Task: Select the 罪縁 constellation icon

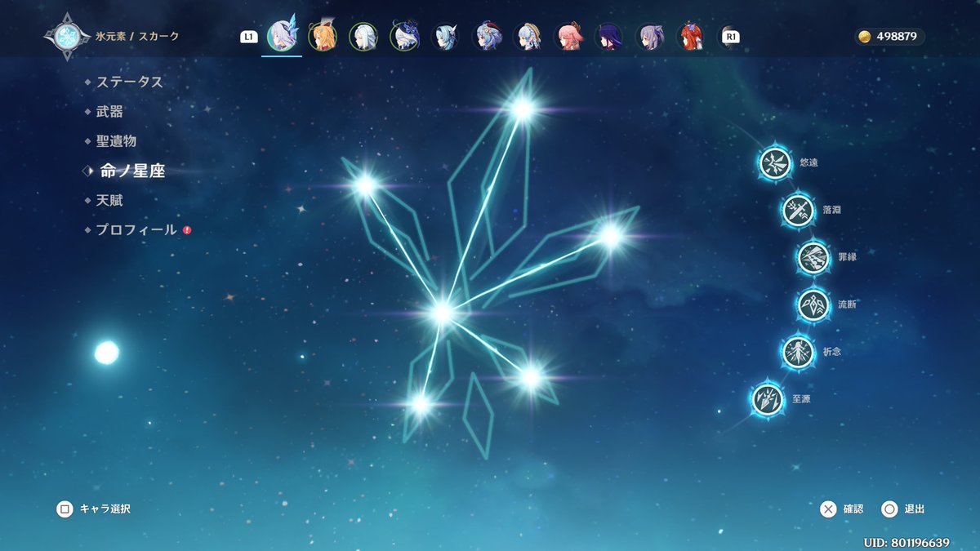Action: pos(813,257)
